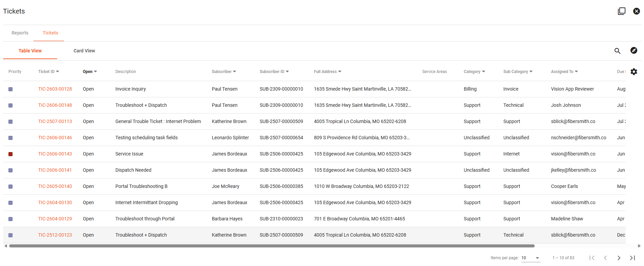
Task: Click the scroll-left arrow of horizontal scrollbar
Action: pos(6,246)
